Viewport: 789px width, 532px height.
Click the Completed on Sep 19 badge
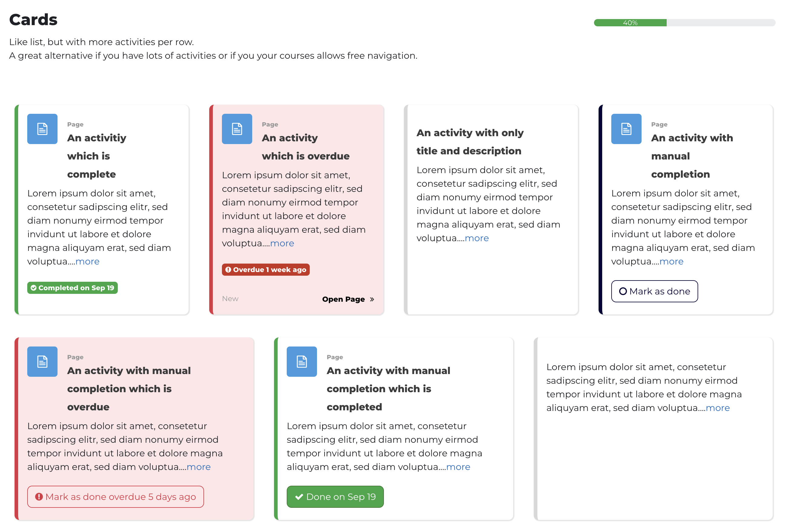click(72, 288)
